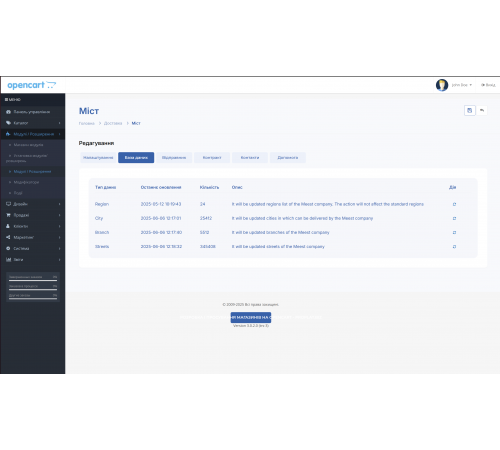The width and height of the screenshot is (500, 450).
Task: Switch to the Контракт tab
Action: 212,158
